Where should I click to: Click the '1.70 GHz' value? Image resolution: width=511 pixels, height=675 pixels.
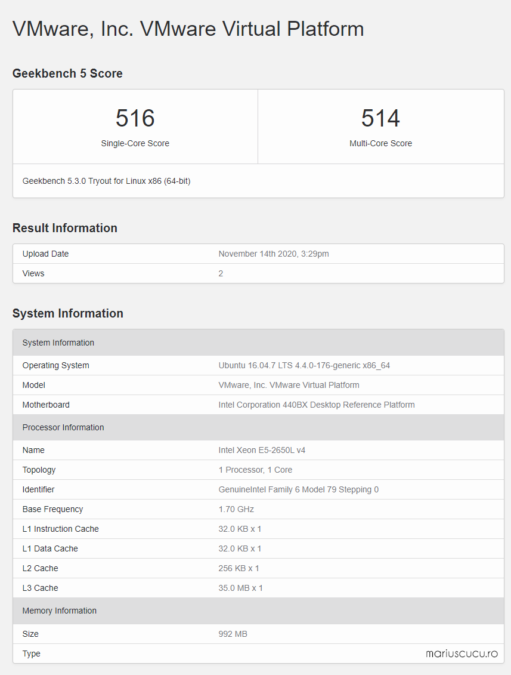(236, 509)
